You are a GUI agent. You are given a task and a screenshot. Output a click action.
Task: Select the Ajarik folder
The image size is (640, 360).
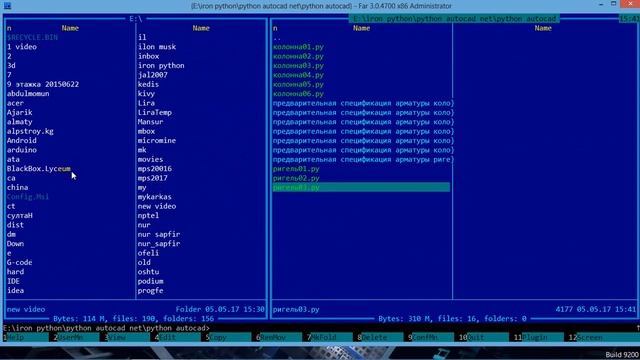click(20, 113)
